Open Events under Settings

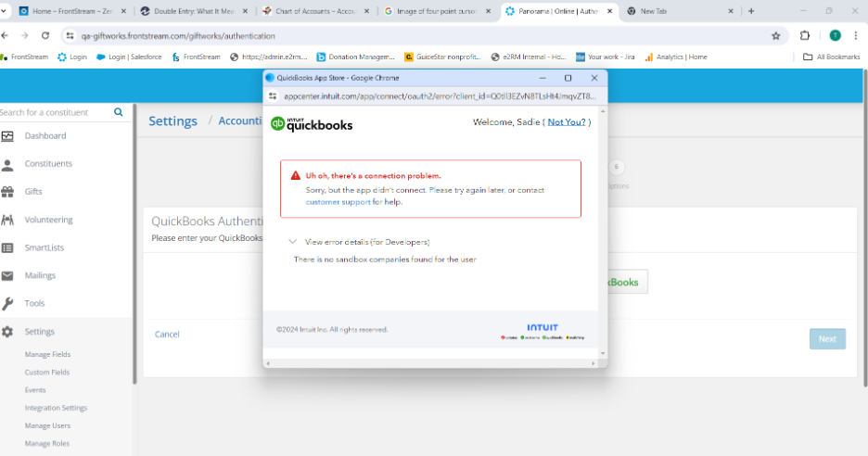35,390
